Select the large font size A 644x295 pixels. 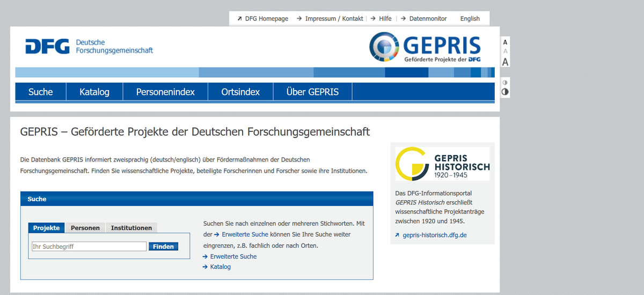point(505,62)
